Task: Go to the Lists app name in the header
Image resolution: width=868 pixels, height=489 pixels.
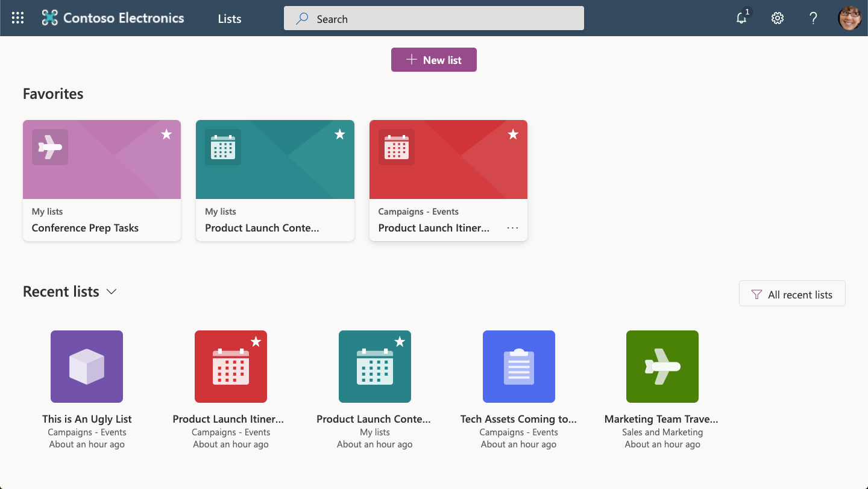Action: point(230,19)
